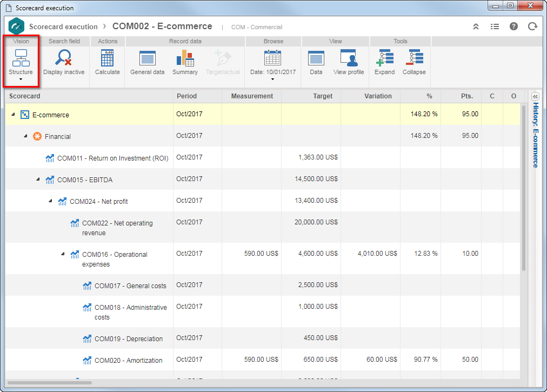The width and height of the screenshot is (547, 392).
Task: Click the scorecard gauge logo icon
Action: (16, 26)
